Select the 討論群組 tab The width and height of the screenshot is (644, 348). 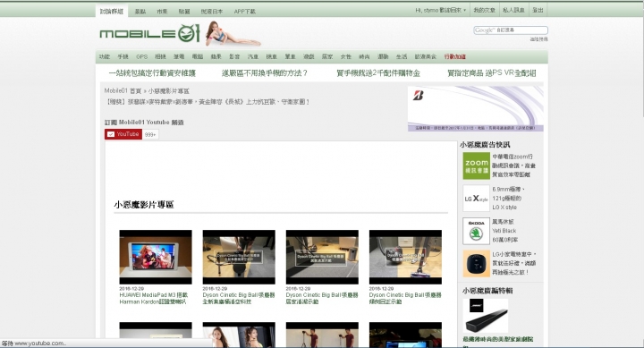click(112, 11)
